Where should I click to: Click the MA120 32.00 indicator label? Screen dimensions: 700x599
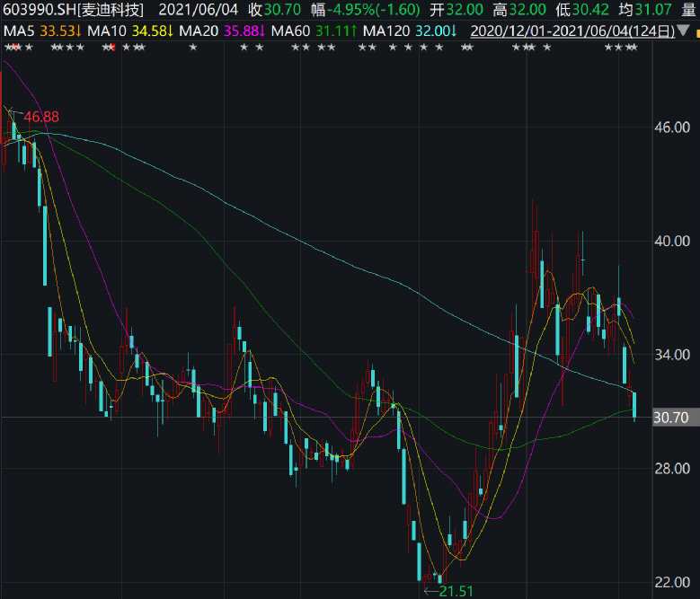410,31
